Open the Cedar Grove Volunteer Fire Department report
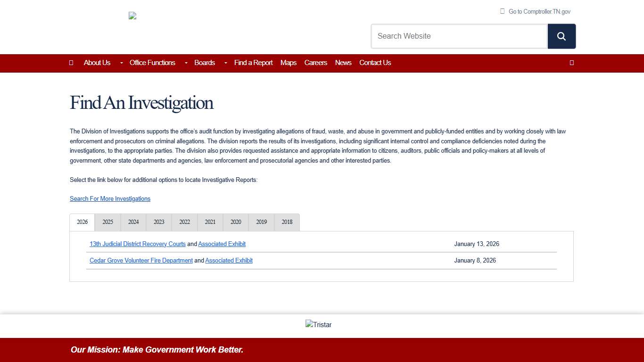Screen dimensions: 644x362 [141, 260]
